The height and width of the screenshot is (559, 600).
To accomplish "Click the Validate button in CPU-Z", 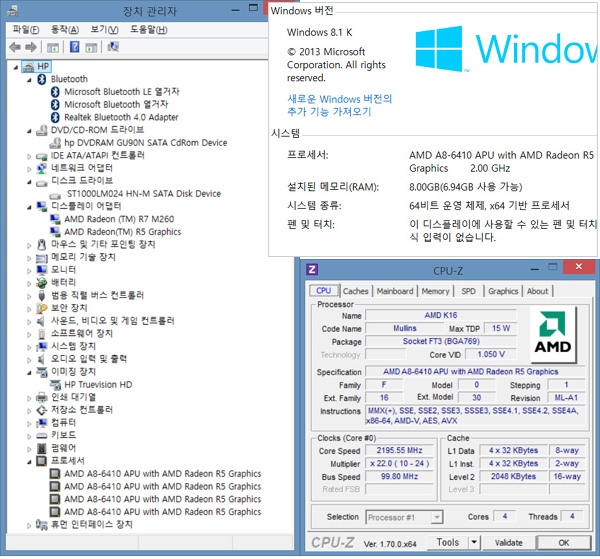I will point(509,543).
